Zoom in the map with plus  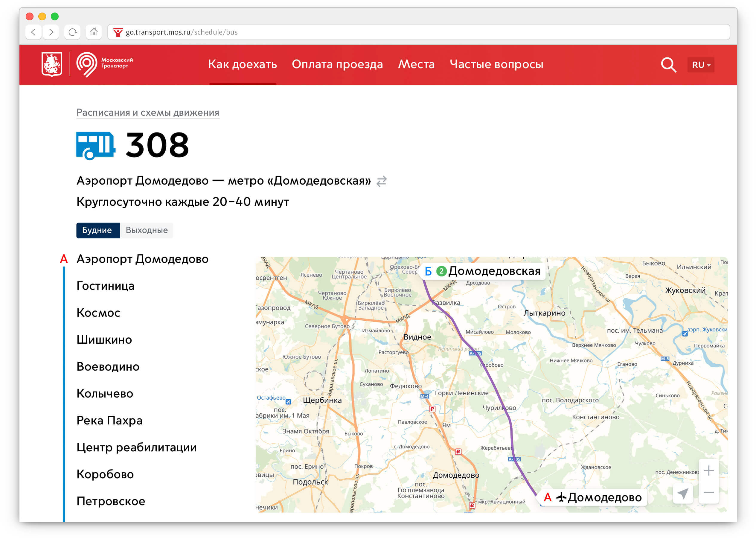tap(708, 470)
